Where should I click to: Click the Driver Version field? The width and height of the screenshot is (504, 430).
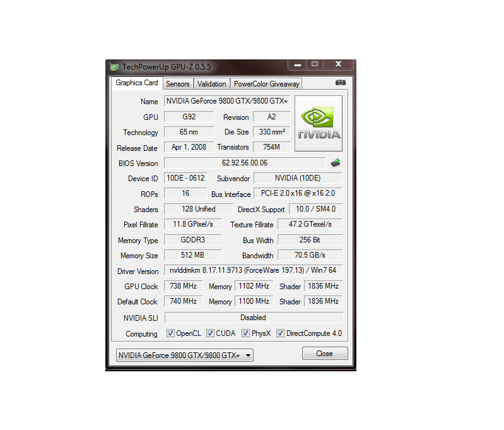(x=253, y=270)
